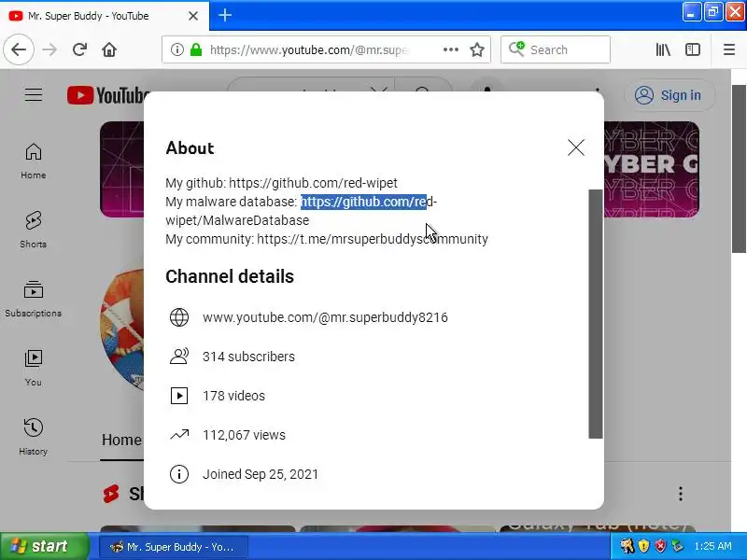
Task: Click the info icon next to Joined date
Action: tap(179, 474)
